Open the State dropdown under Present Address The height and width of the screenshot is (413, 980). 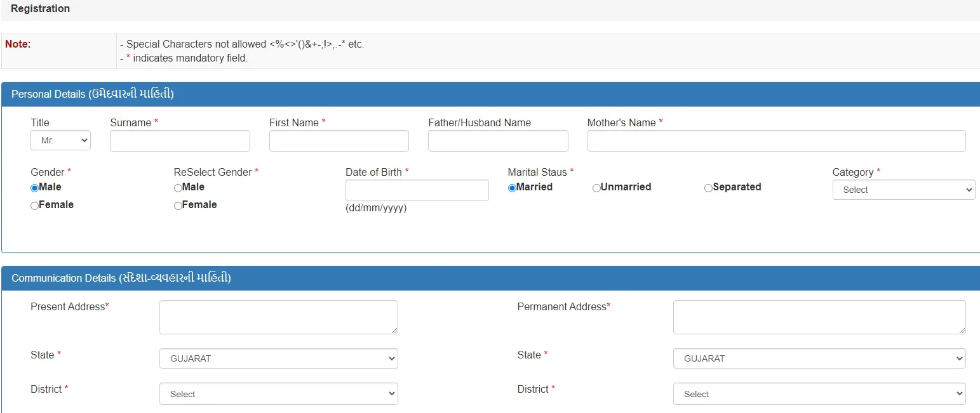pyautogui.click(x=278, y=358)
